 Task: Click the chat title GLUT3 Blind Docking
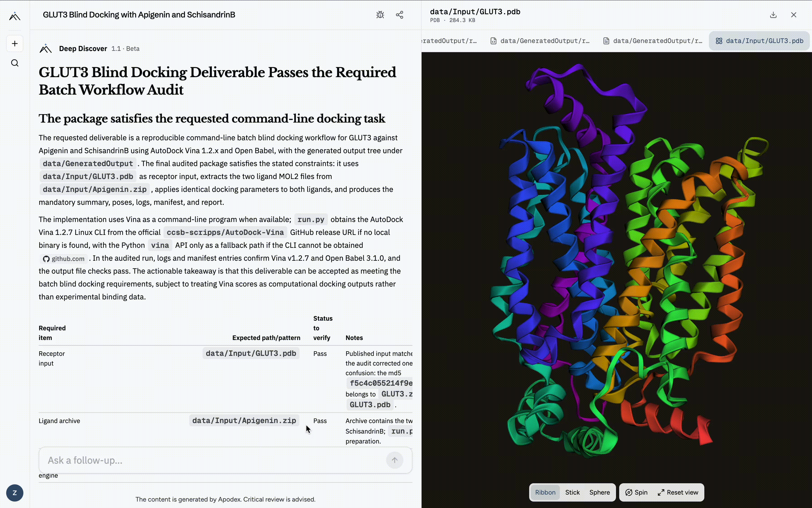coord(139,15)
